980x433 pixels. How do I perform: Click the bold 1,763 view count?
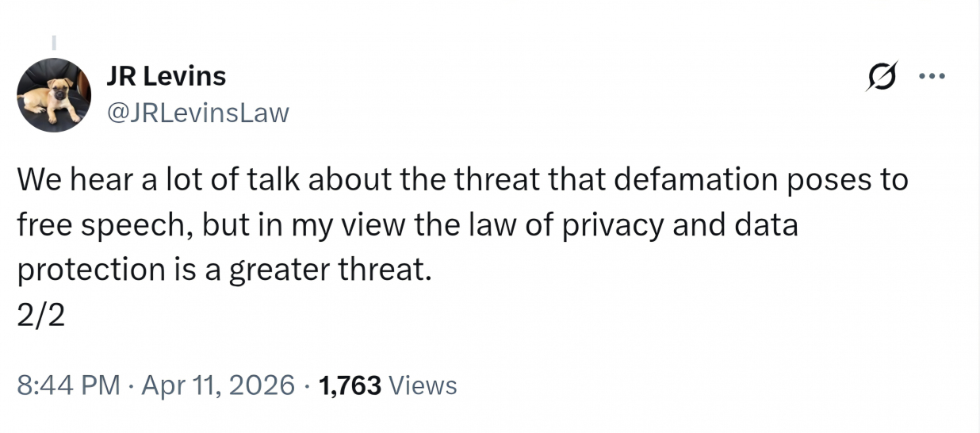[x=350, y=385]
